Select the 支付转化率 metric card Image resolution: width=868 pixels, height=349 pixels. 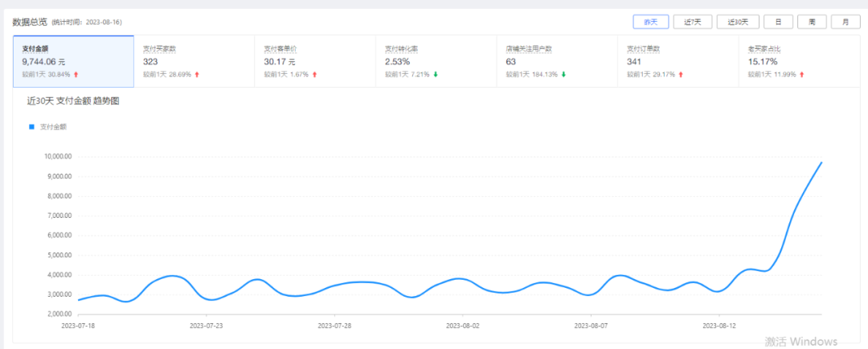point(436,61)
